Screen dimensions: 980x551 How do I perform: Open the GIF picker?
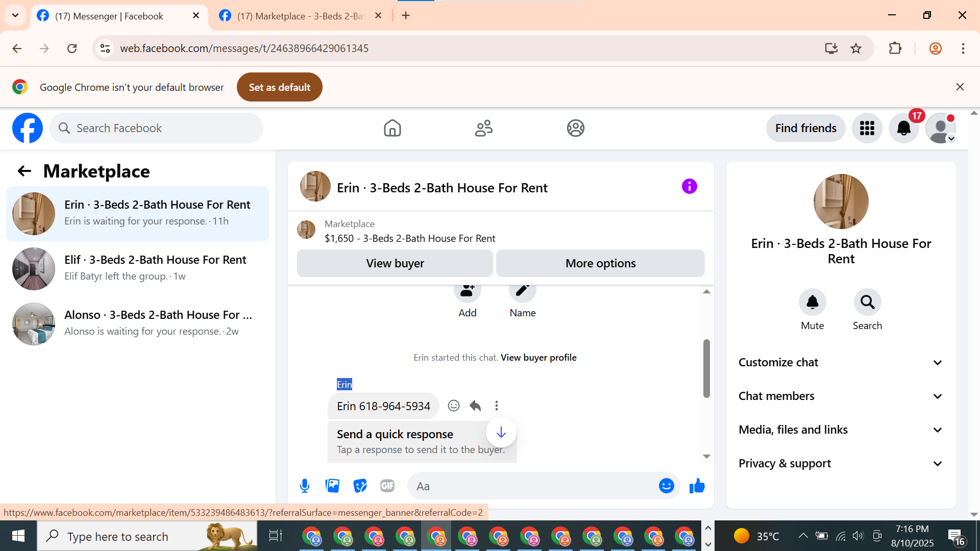[387, 486]
